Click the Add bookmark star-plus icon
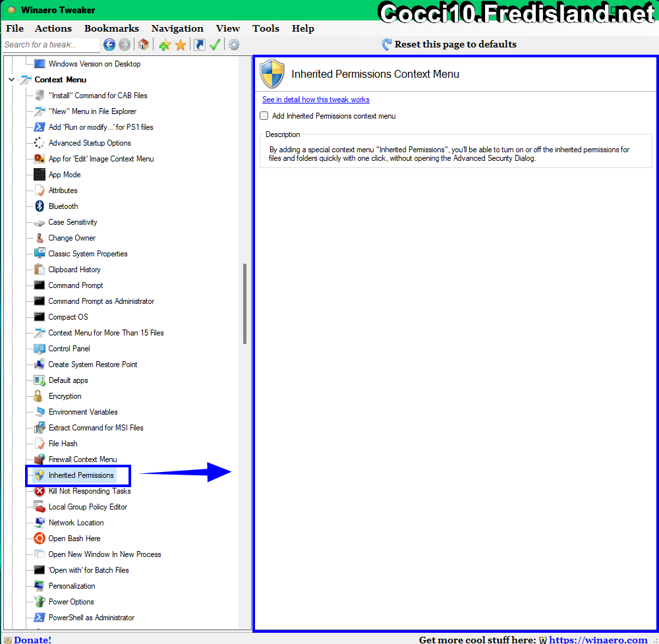This screenshot has width=659, height=644. [165, 45]
